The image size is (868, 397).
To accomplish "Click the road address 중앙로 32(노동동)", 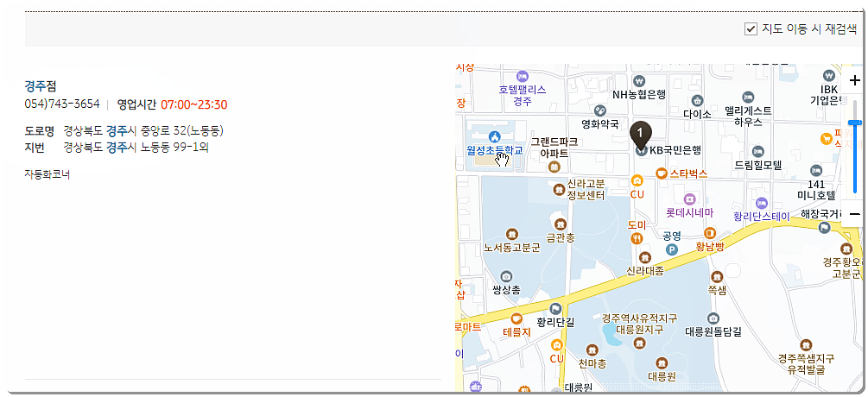I will pyautogui.click(x=181, y=131).
